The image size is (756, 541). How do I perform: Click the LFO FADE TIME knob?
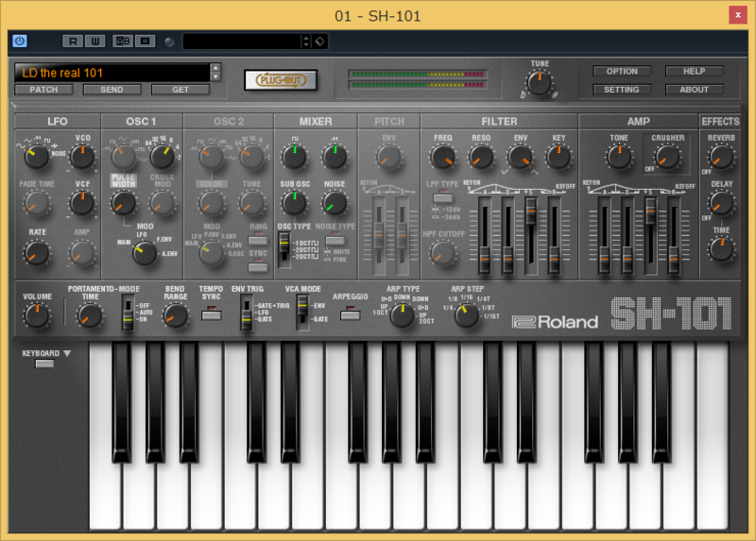(37, 203)
